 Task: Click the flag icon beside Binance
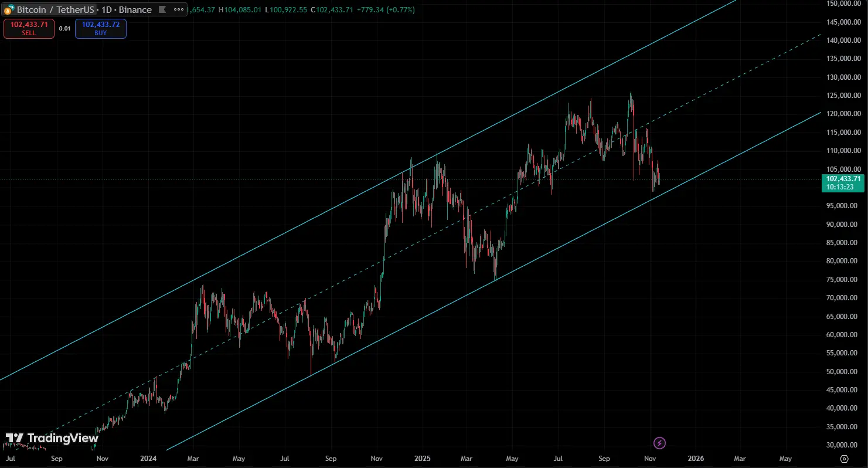[162, 10]
